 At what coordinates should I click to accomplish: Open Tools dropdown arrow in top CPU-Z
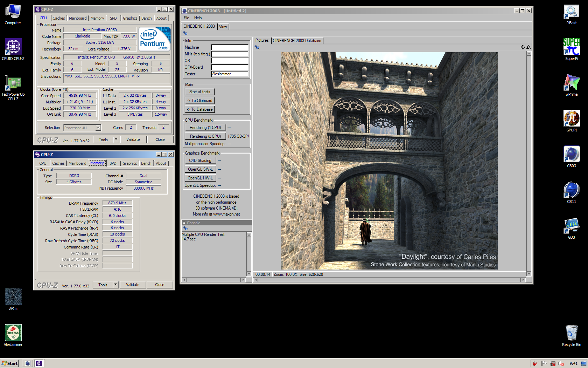pos(116,139)
